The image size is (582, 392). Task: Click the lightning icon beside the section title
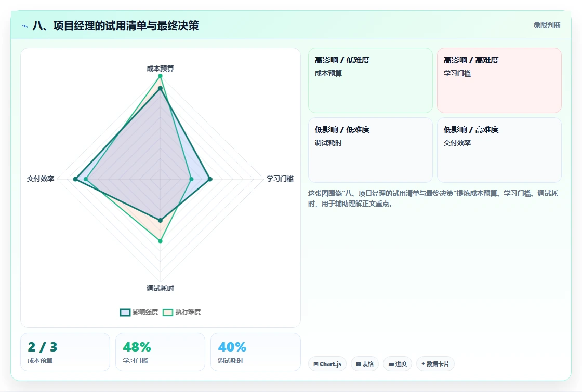[25, 26]
